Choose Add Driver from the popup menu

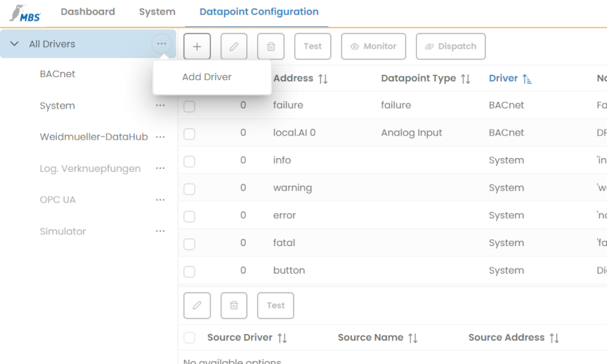207,77
